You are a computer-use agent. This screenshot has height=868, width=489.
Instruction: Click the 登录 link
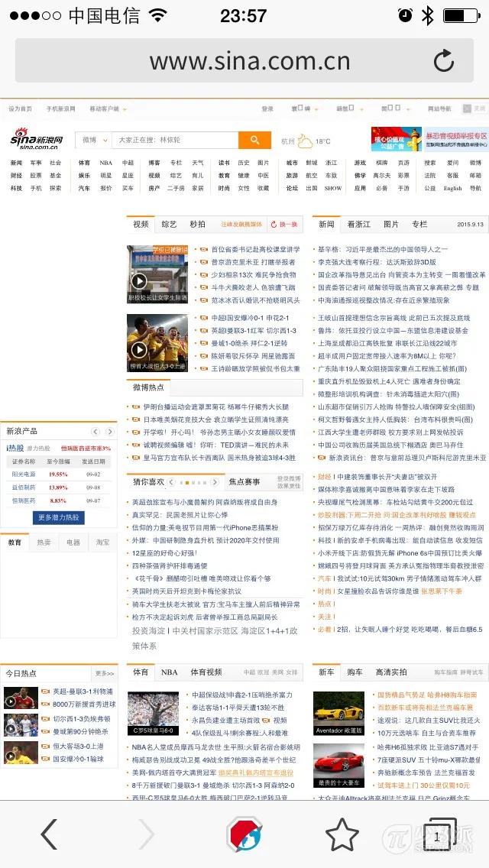(x=267, y=109)
